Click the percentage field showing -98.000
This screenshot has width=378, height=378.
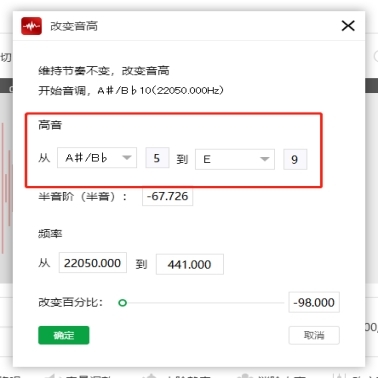314,302
